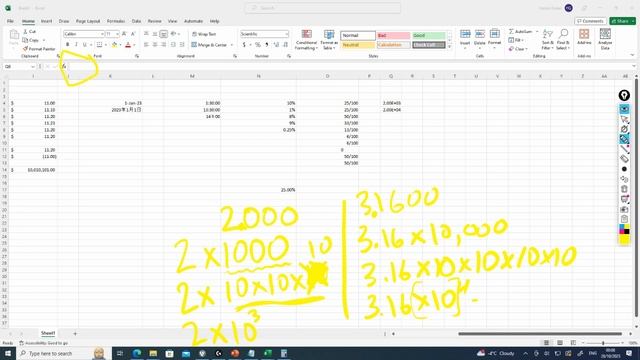This screenshot has height=360, width=640.
Task: Apply the Good cell style
Action: pos(429,36)
